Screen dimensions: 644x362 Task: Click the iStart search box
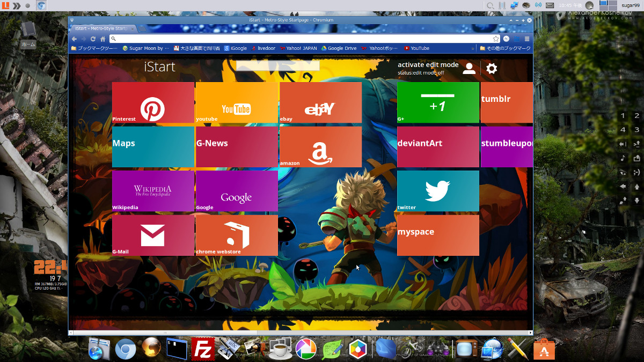coord(277,65)
